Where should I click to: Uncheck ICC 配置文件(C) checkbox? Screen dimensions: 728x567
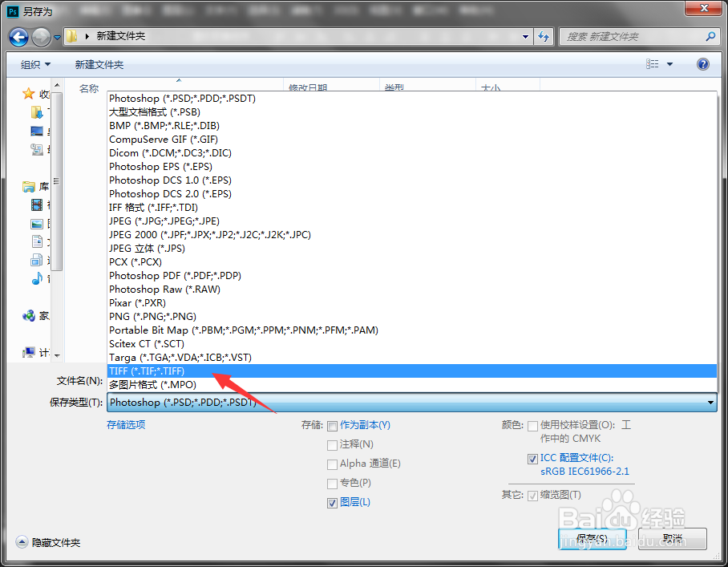(x=532, y=459)
